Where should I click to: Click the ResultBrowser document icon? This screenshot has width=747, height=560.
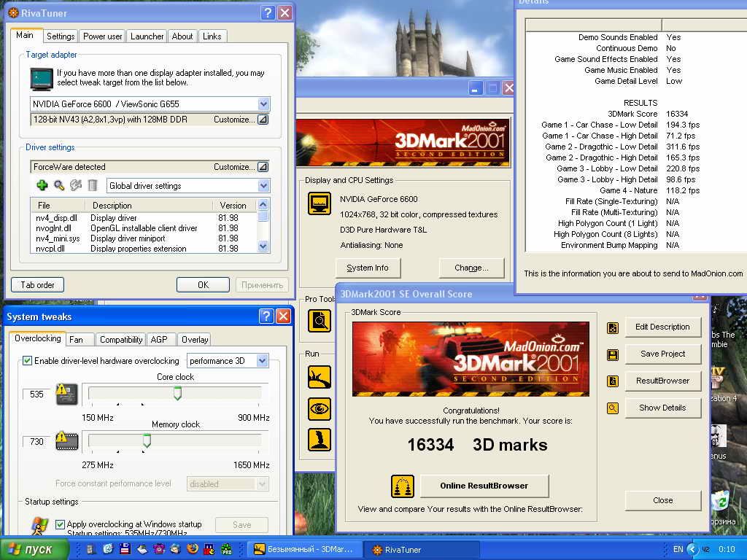click(613, 381)
